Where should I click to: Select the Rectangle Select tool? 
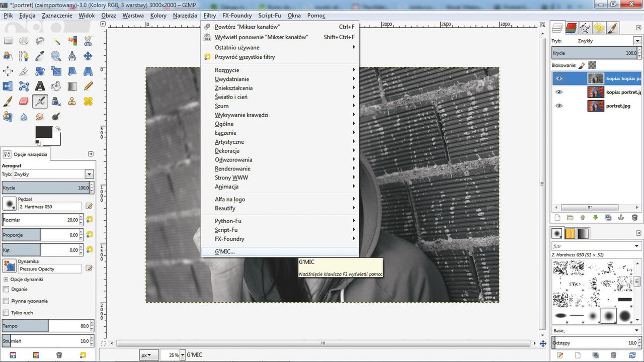(8, 41)
